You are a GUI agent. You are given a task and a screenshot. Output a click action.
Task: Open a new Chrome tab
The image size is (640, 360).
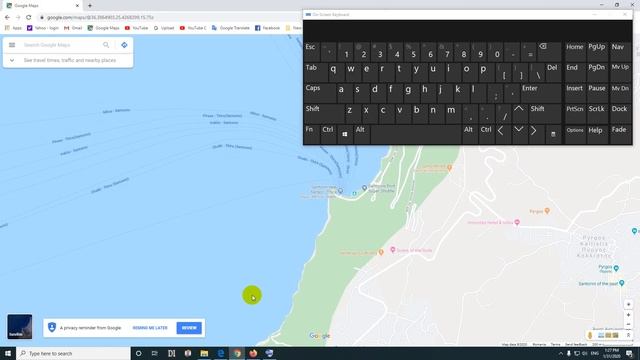(90, 6)
